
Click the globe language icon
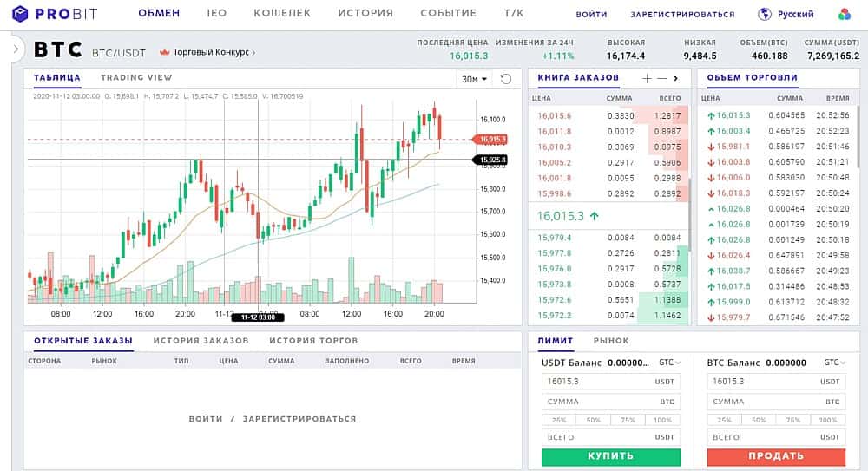(765, 14)
